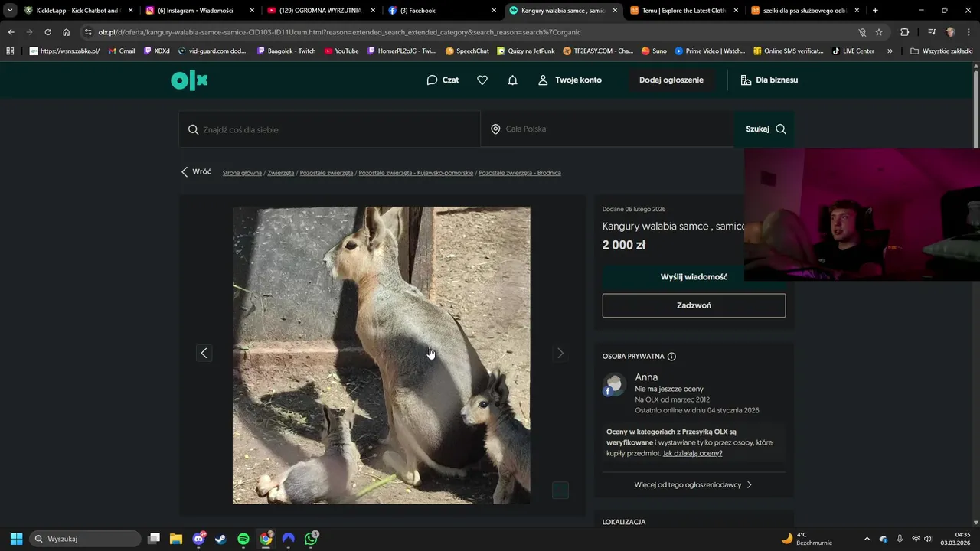Click the Szukaj search button

764,129
